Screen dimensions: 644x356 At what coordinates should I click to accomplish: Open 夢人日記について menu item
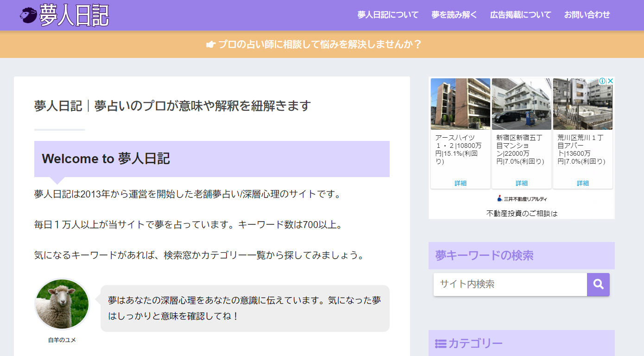coord(388,15)
